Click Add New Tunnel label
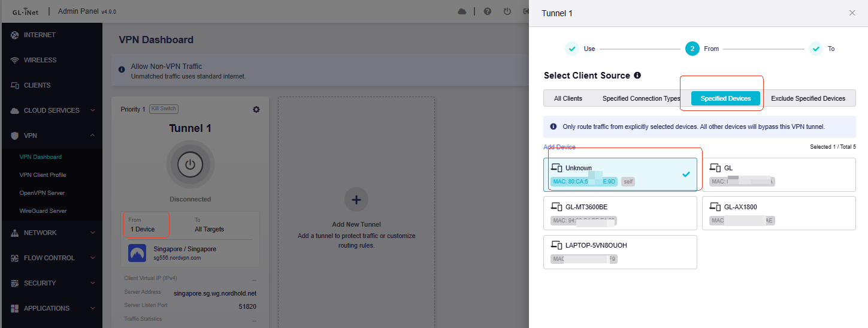The image size is (868, 328). pos(356,224)
